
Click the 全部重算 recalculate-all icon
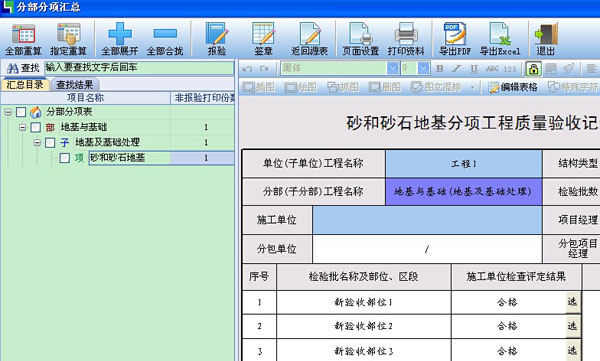click(x=23, y=39)
